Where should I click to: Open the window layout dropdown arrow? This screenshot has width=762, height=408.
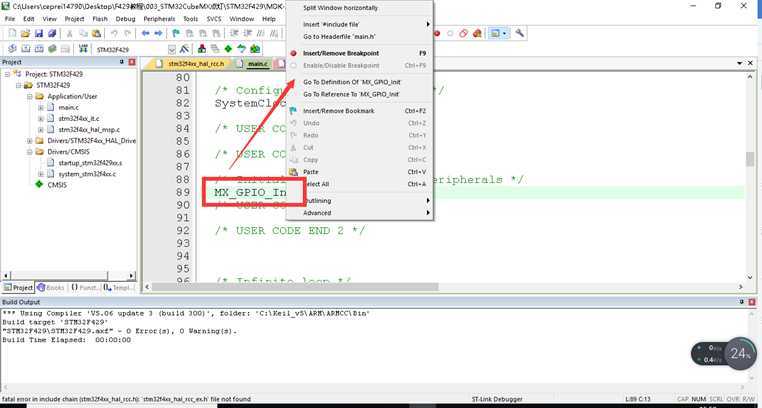tap(505, 34)
